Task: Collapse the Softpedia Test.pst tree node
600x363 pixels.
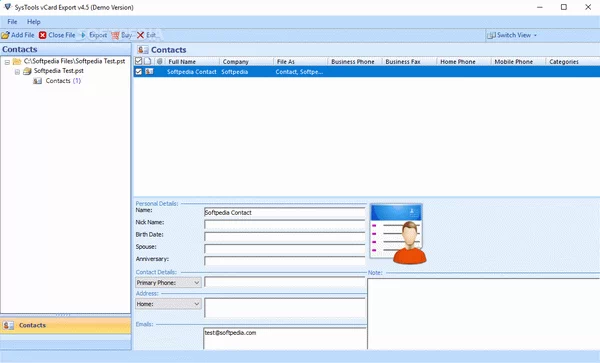Action: (x=17, y=72)
